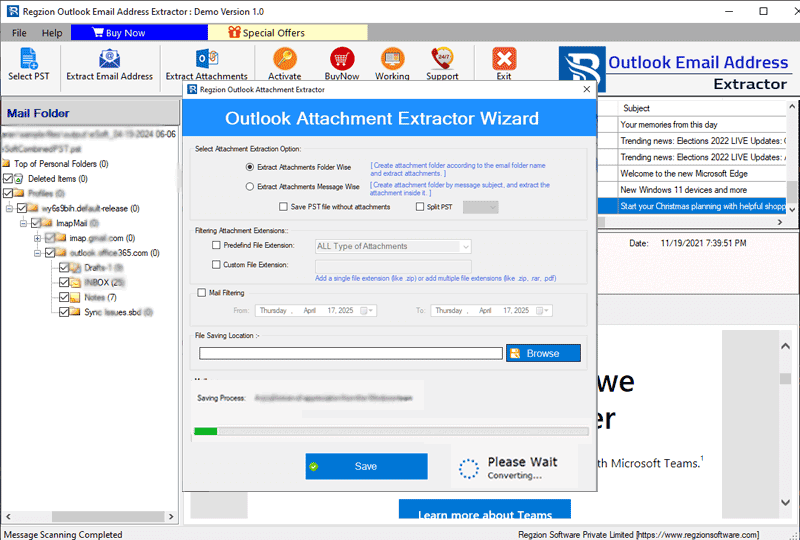Expand the imap.gmail.com tree node

pyautogui.click(x=37, y=238)
